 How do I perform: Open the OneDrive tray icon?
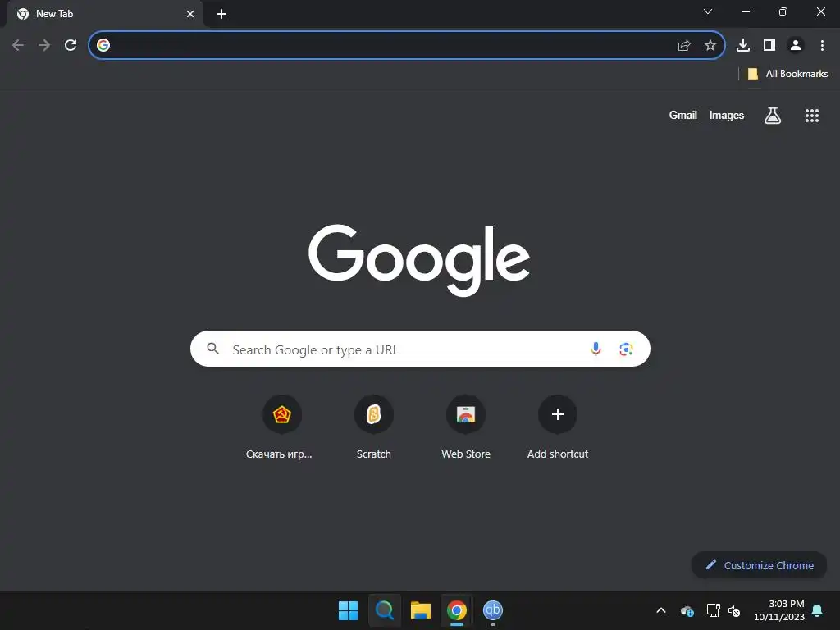coord(687,610)
